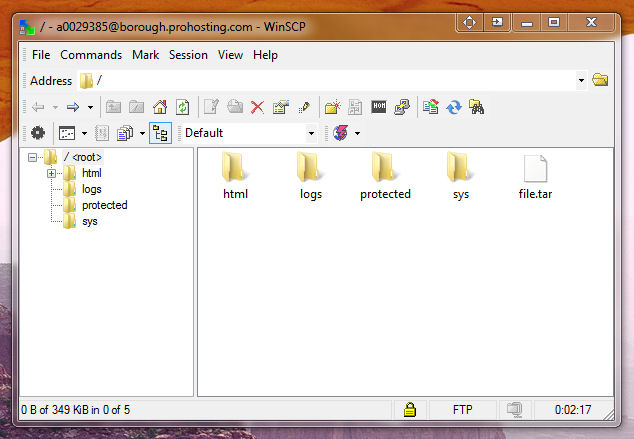Open the back history dropdown arrow
This screenshot has height=439, width=634.
55,108
